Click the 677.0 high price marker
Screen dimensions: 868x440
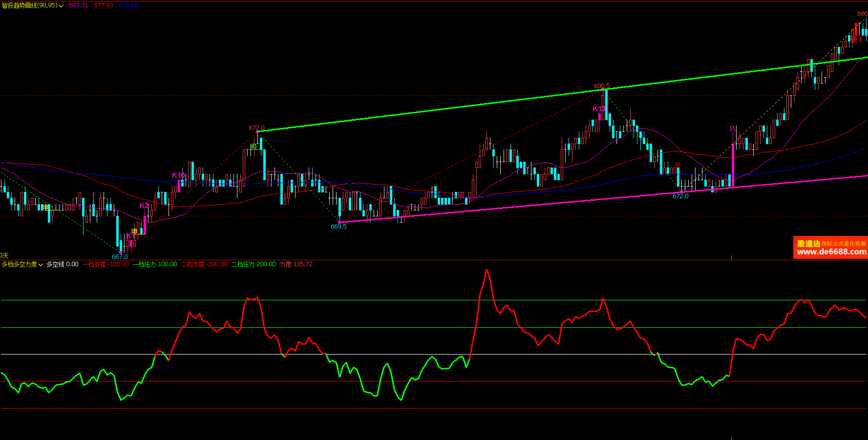coord(256,128)
